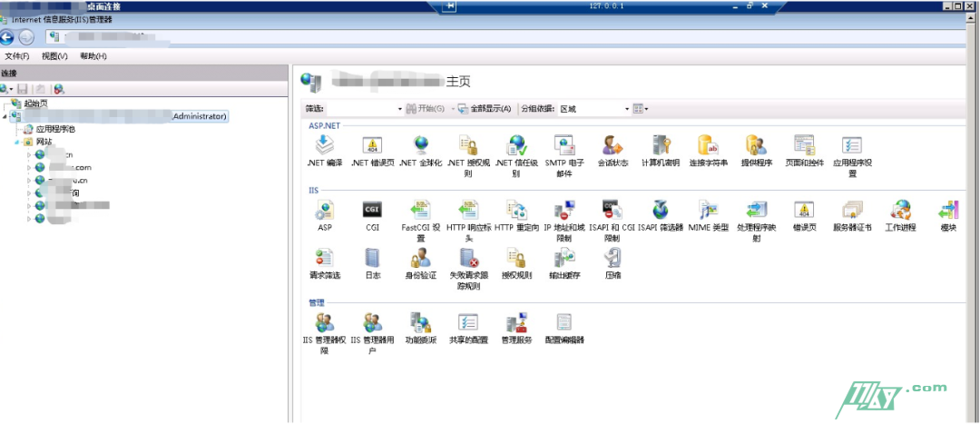Open the 页面和控件 icon
Image resolution: width=980 pixels, height=424 pixels.
pyautogui.click(x=804, y=146)
